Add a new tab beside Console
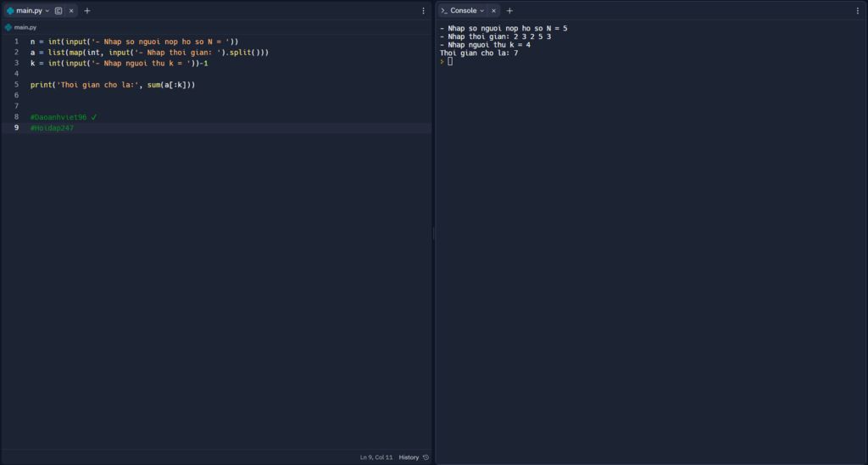The width and height of the screenshot is (868, 465). coord(509,11)
